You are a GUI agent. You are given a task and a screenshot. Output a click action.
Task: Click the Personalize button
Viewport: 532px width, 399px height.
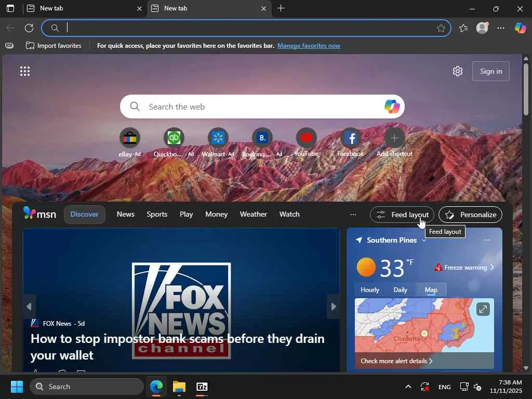(471, 215)
